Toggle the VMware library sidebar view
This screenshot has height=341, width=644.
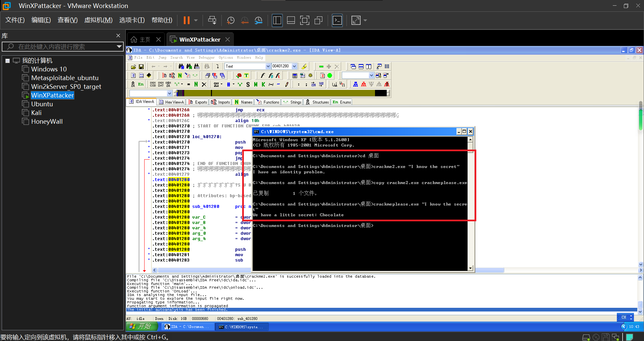[x=277, y=20]
